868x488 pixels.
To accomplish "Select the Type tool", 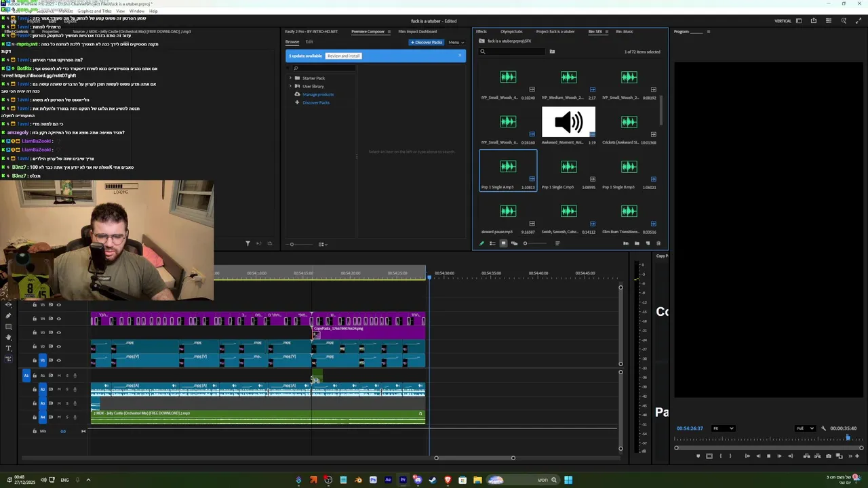I will 8,348.
